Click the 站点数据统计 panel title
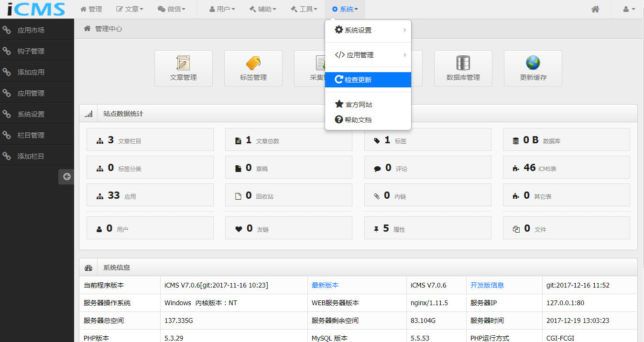The image size is (644, 342). coord(123,114)
